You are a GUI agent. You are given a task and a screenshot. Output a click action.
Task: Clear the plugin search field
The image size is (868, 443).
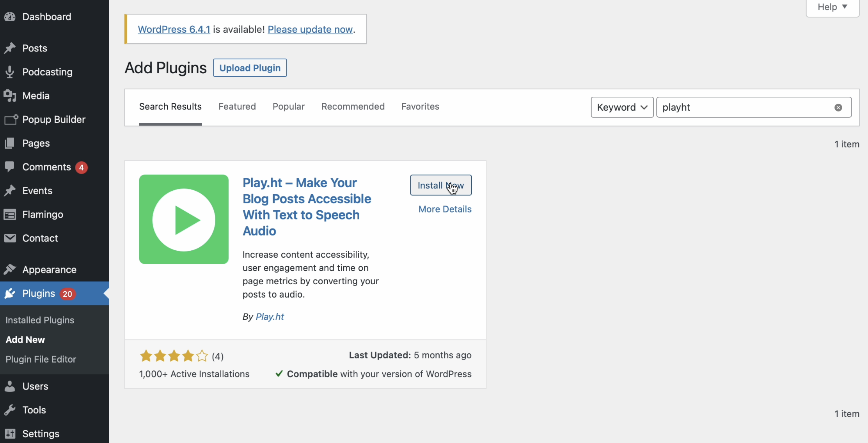(838, 108)
